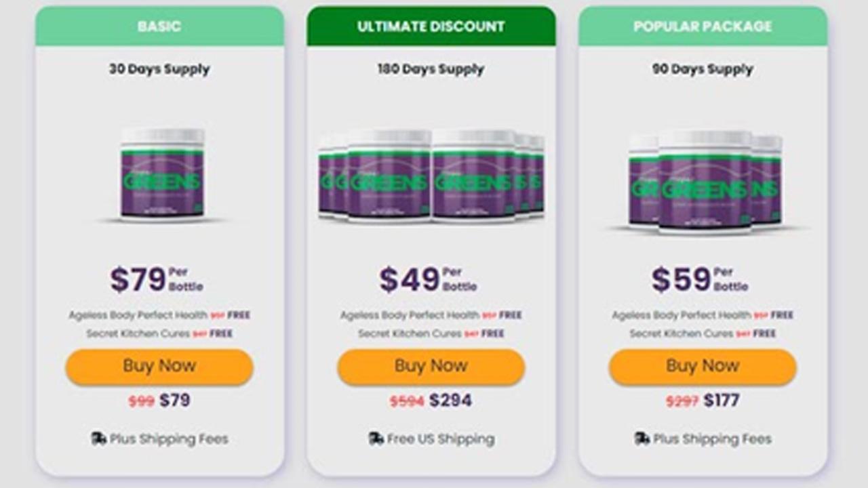Click the $49 Per Bottle price
The height and width of the screenshot is (488, 868).
pyautogui.click(x=428, y=279)
